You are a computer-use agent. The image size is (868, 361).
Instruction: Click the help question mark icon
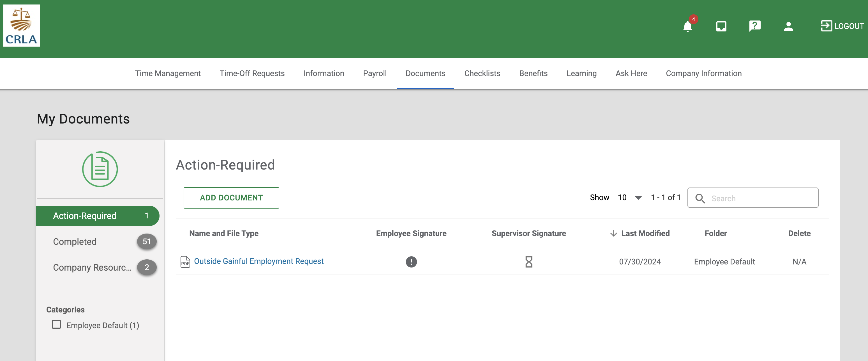coord(754,26)
